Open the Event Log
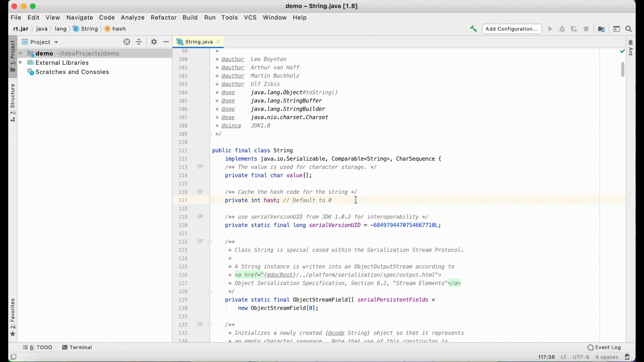The height and width of the screenshot is (362, 644). [x=604, y=347]
